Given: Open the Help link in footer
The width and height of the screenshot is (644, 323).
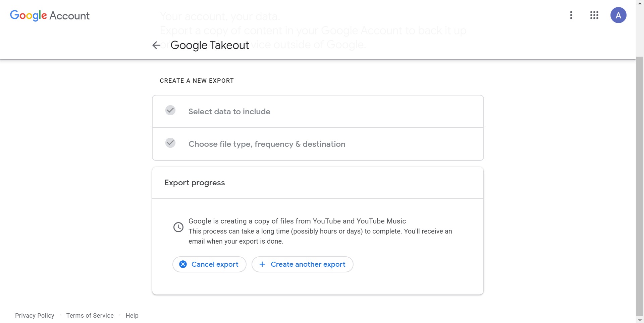Looking at the screenshot, I should click(x=132, y=316).
